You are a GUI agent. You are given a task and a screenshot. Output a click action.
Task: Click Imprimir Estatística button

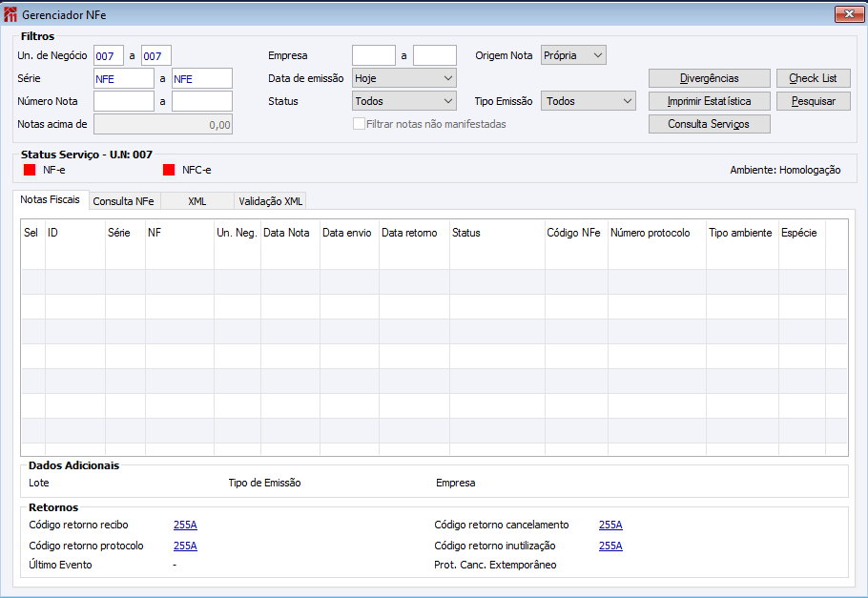709,101
